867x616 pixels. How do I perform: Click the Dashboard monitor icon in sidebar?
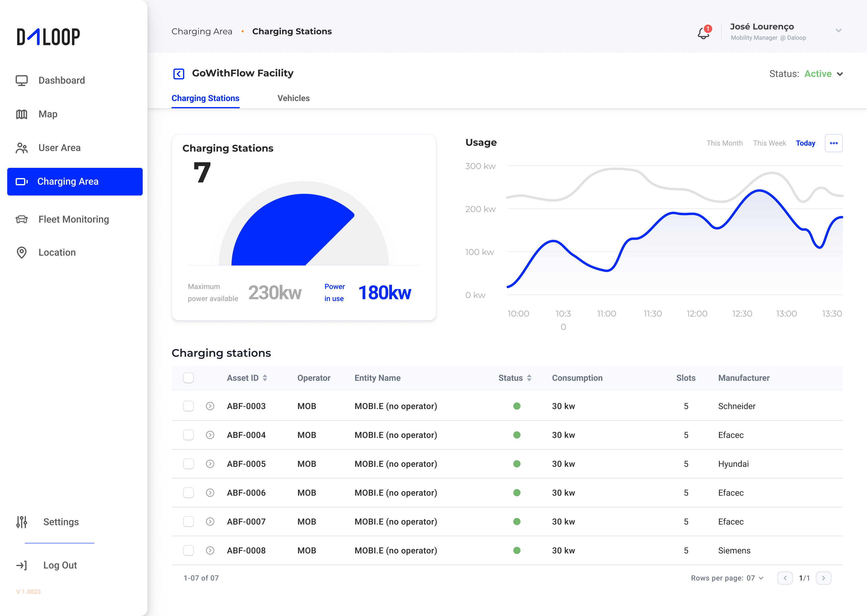pyautogui.click(x=22, y=80)
